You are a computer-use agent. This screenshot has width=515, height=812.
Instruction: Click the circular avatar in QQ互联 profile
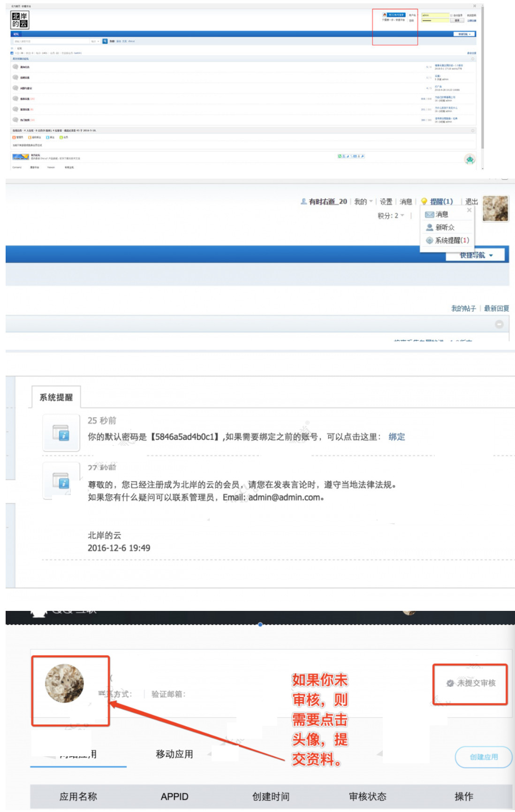(64, 684)
